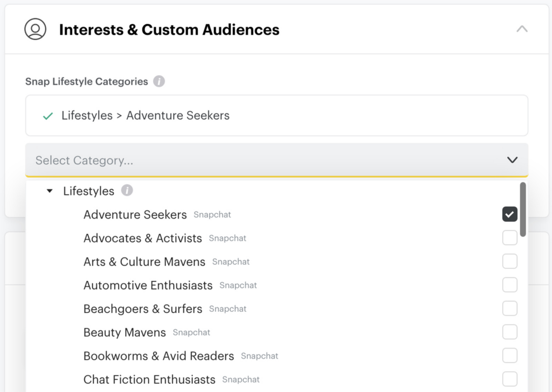
Task: Click the Snapchat label beside Adventure Seekers
Action: coord(212,215)
